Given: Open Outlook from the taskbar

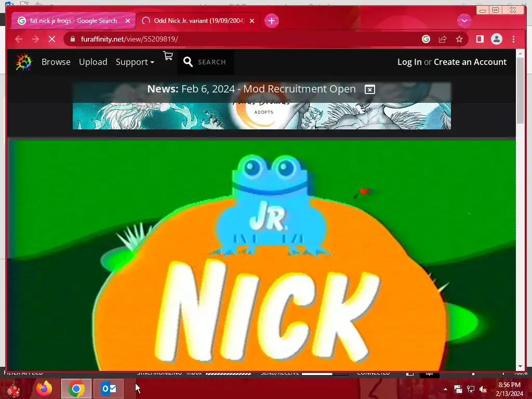Looking at the screenshot, I should pyautogui.click(x=109, y=389).
